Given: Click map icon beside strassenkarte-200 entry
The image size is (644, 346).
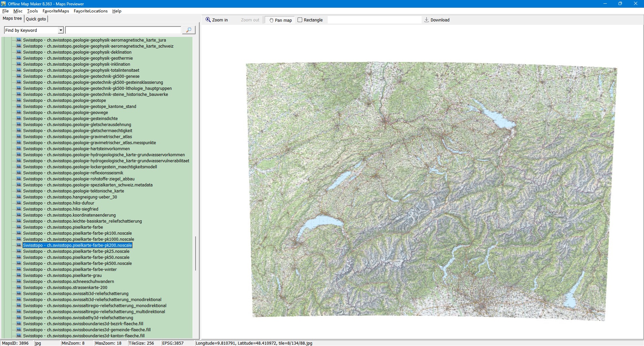Looking at the screenshot, I should [x=19, y=287].
